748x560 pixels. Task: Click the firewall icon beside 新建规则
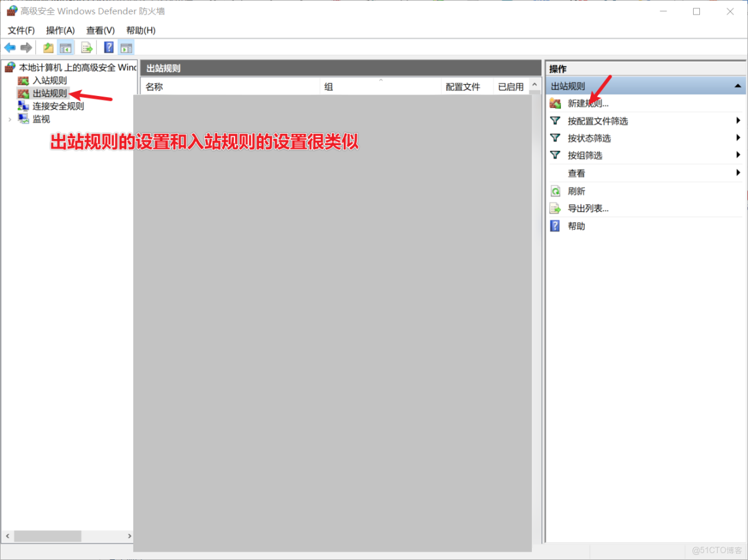point(555,104)
